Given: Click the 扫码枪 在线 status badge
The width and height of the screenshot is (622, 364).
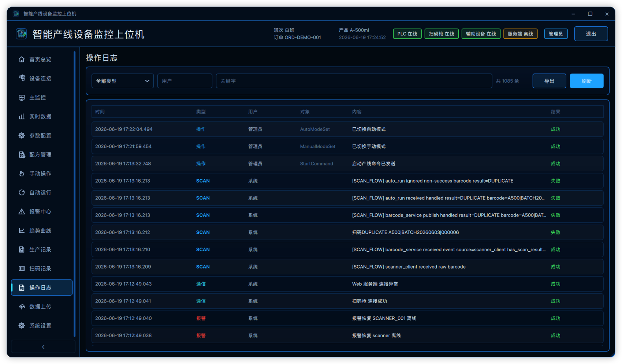Looking at the screenshot, I should pos(442,34).
